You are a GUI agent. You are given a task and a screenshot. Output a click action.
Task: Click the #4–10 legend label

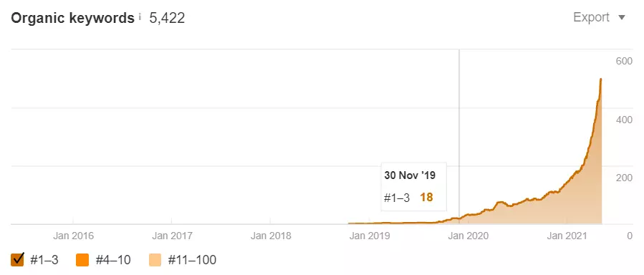[113, 260]
